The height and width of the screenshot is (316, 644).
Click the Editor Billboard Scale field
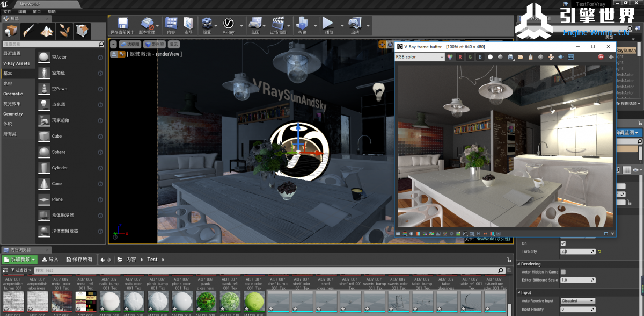(577, 280)
